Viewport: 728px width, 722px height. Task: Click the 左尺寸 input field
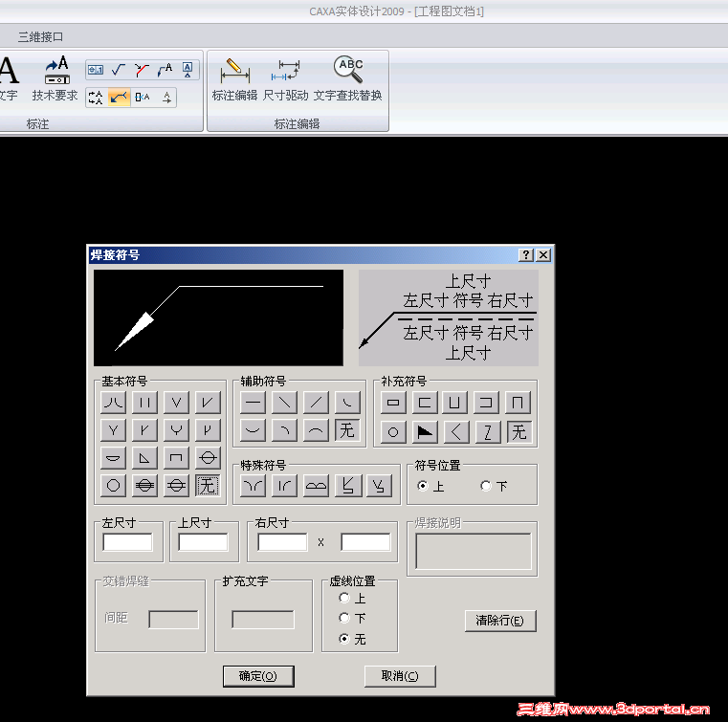pos(127,542)
